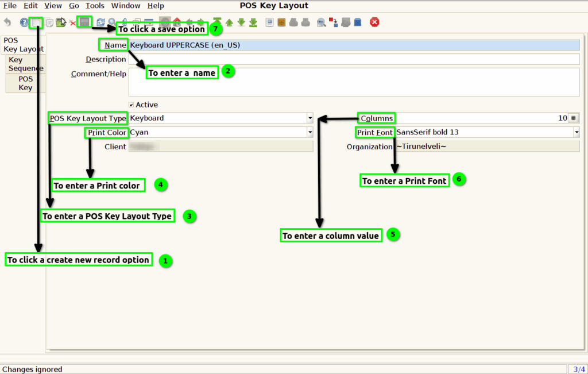
Task: Click the Home menu icon
Action: [x=177, y=22]
